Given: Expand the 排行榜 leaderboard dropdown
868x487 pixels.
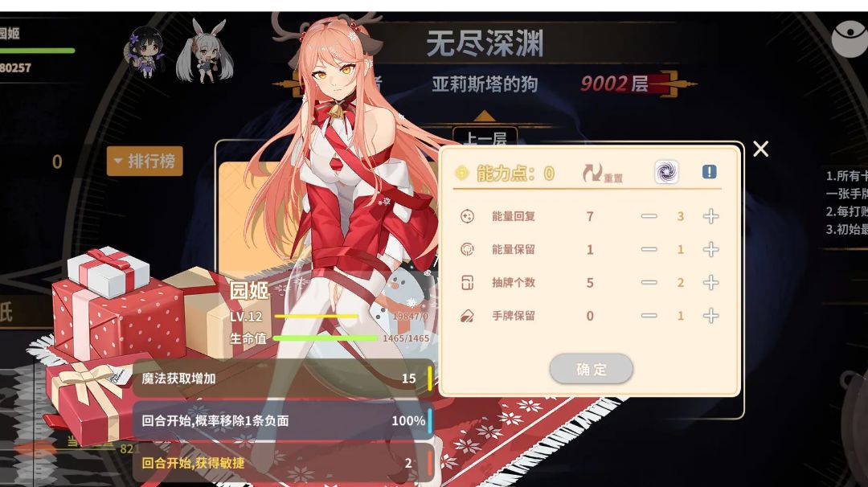Looking at the screenshot, I should pyautogui.click(x=145, y=161).
